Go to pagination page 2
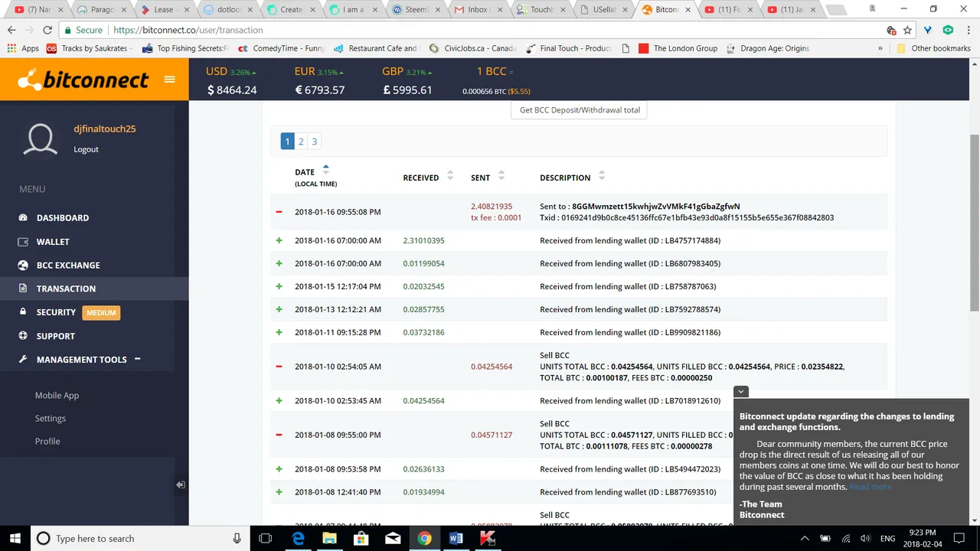Screen dimensions: 980x551 pos(301,142)
